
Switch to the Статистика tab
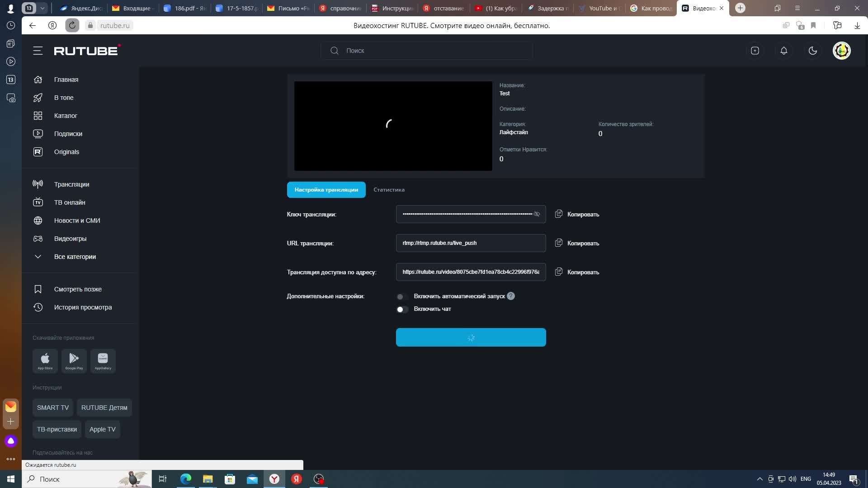tap(389, 190)
